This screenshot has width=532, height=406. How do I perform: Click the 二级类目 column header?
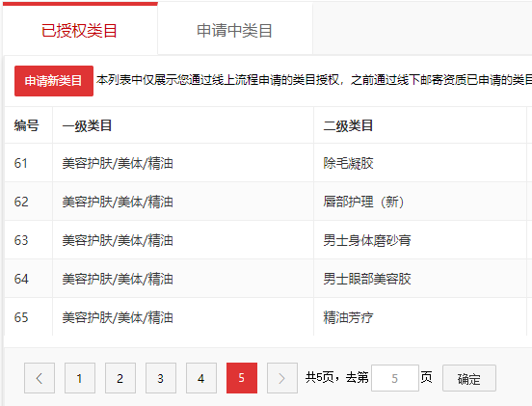coord(349,125)
